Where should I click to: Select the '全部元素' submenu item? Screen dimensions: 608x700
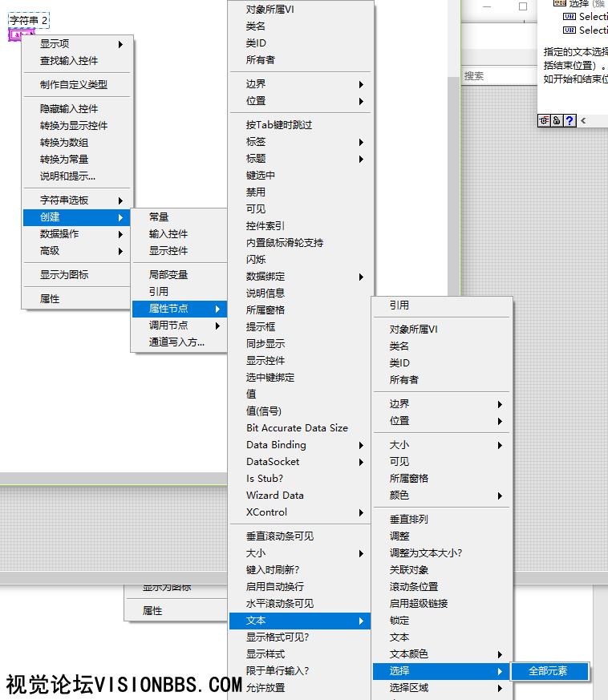tap(548, 671)
